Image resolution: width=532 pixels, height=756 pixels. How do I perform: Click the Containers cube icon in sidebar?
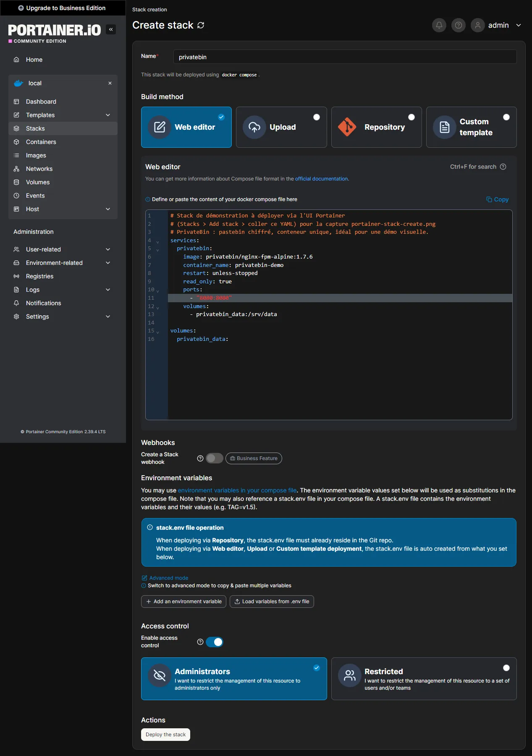pyautogui.click(x=16, y=142)
